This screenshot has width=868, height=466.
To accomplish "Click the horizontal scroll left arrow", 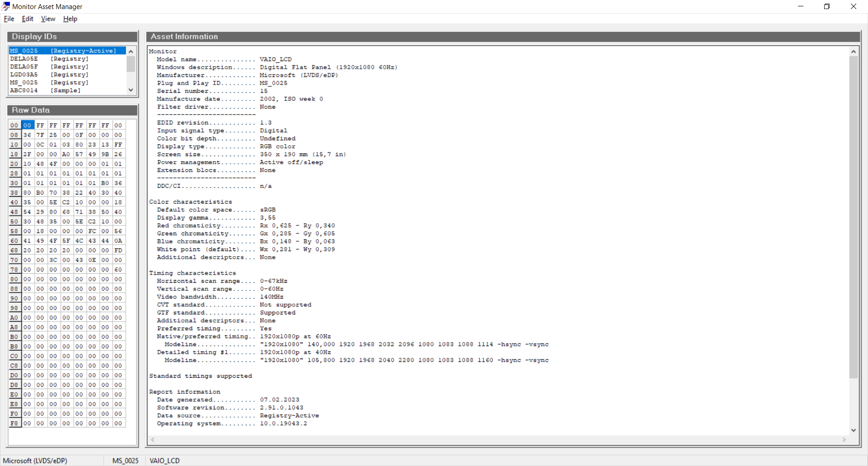I will (153, 440).
